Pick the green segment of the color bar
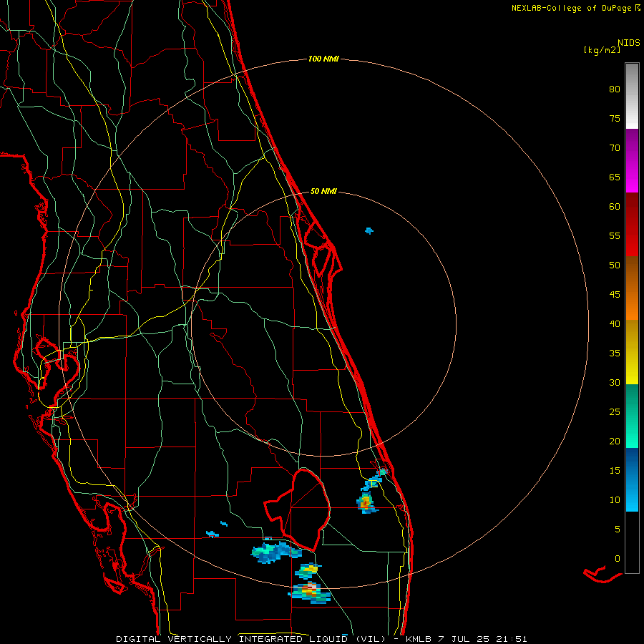The image size is (644, 644). pyautogui.click(x=632, y=416)
